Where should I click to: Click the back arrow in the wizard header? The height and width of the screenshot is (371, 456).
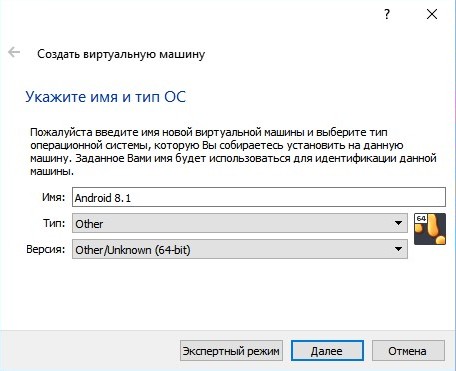pyautogui.click(x=14, y=52)
